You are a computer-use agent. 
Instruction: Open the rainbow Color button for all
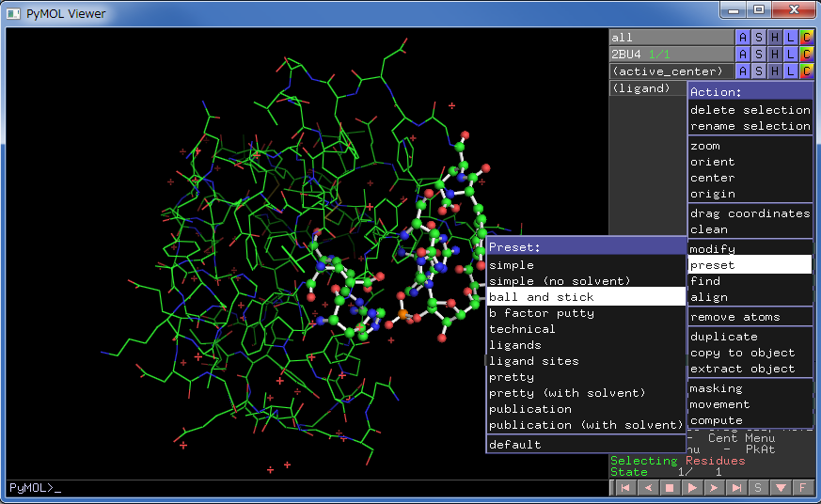click(806, 38)
